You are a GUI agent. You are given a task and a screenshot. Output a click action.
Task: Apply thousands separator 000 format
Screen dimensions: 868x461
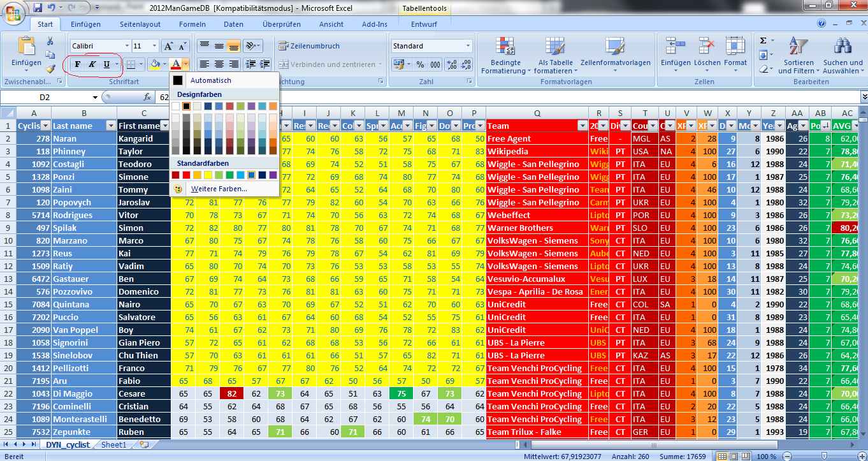click(x=435, y=64)
